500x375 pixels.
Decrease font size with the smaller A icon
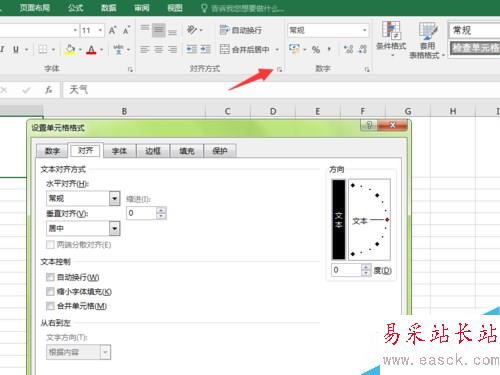(x=126, y=31)
